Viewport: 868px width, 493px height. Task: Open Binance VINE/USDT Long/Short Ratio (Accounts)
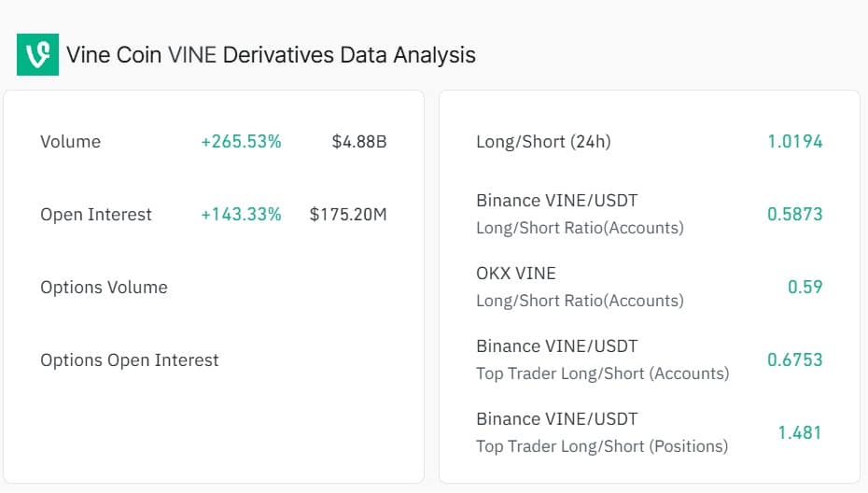(580, 214)
